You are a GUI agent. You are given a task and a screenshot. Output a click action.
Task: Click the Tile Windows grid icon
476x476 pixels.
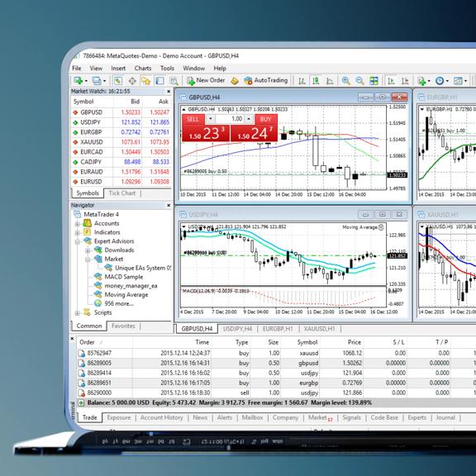[x=374, y=81]
